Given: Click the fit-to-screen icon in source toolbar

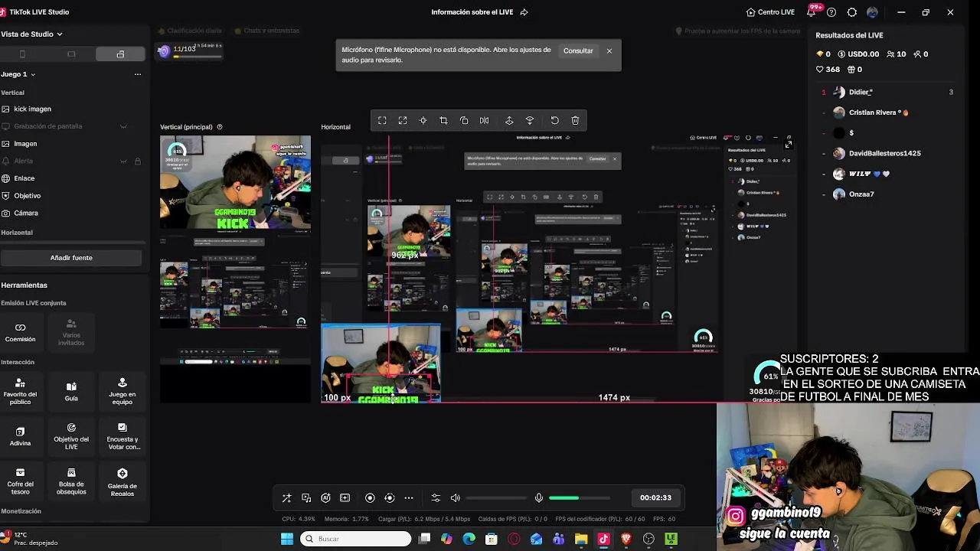Looking at the screenshot, I should pyautogui.click(x=382, y=120).
